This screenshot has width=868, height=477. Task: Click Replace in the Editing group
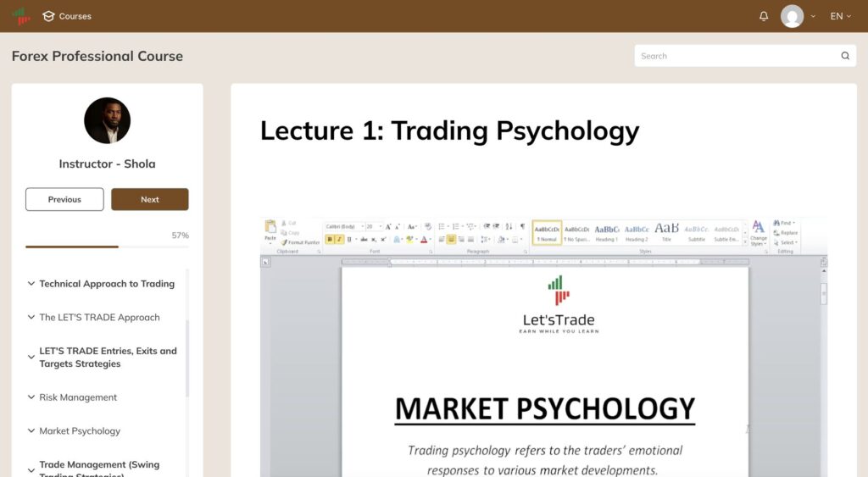tap(786, 233)
